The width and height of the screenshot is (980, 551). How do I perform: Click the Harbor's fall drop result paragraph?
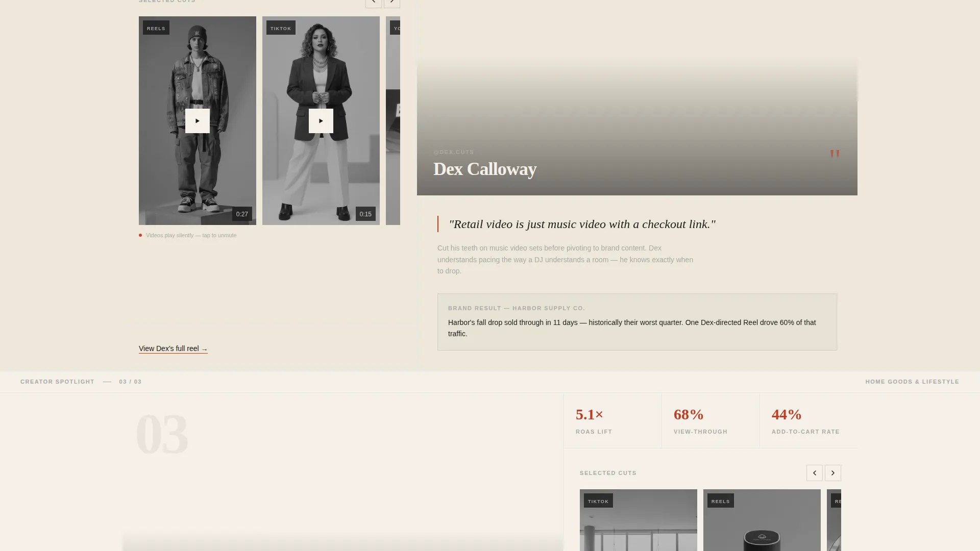(632, 328)
